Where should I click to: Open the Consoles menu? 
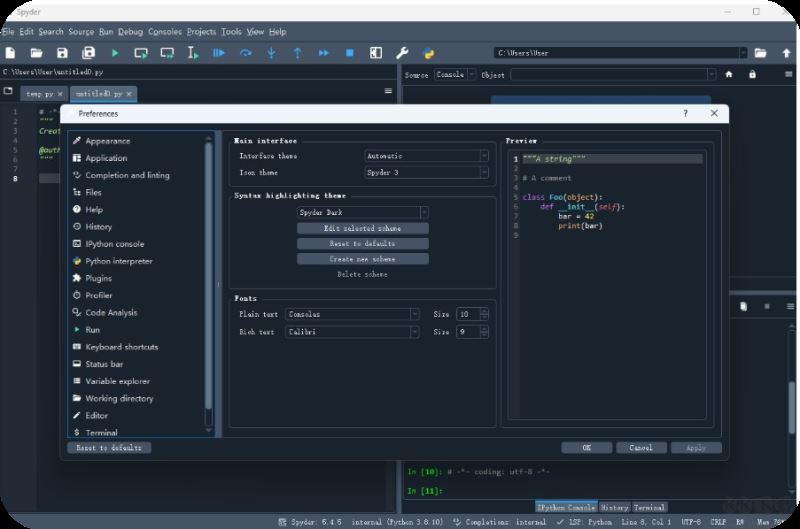pyautogui.click(x=165, y=32)
